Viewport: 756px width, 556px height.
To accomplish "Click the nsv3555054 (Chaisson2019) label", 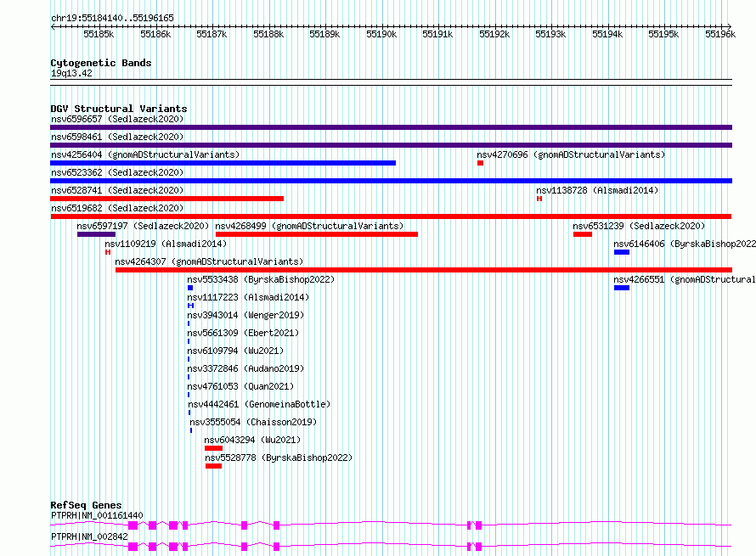I will 253,422.
